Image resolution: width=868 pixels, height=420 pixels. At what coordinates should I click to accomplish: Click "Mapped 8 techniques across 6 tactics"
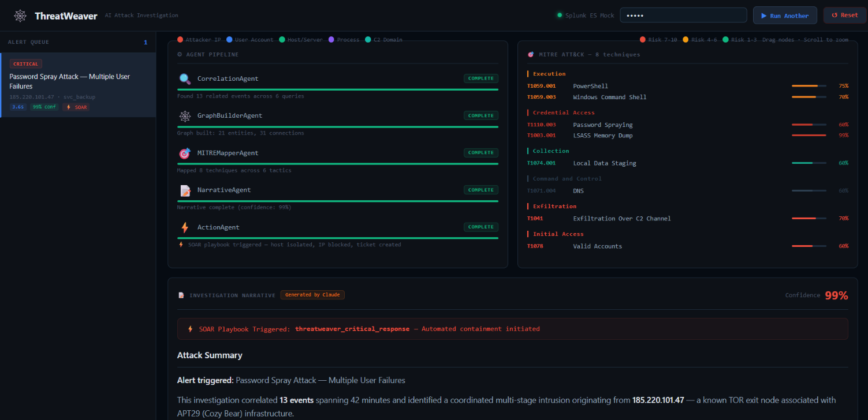click(x=234, y=170)
